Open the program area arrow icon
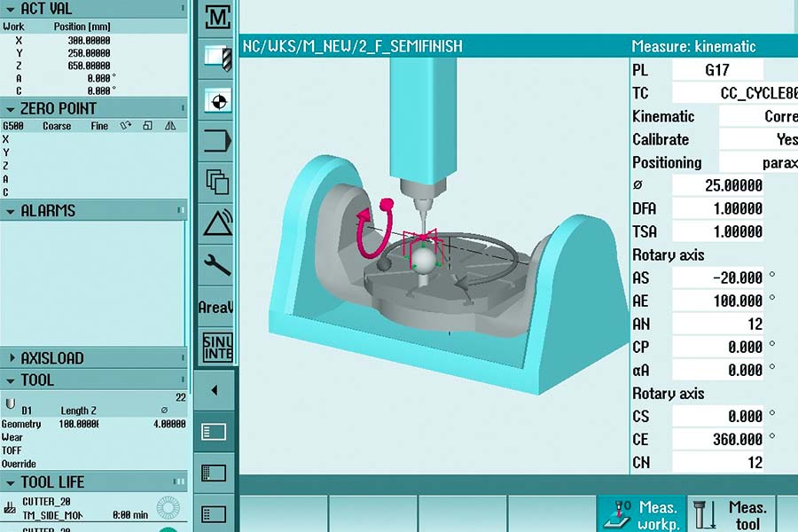The image size is (798, 532). pyautogui.click(x=217, y=141)
